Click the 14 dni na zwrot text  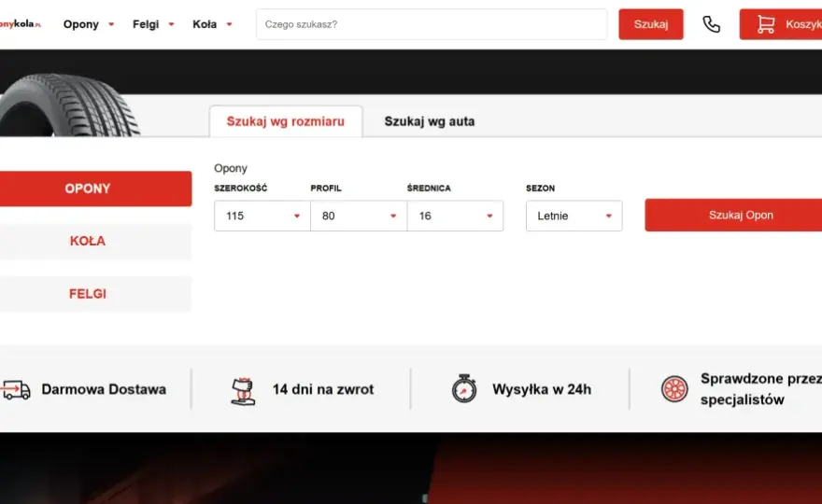coord(323,390)
